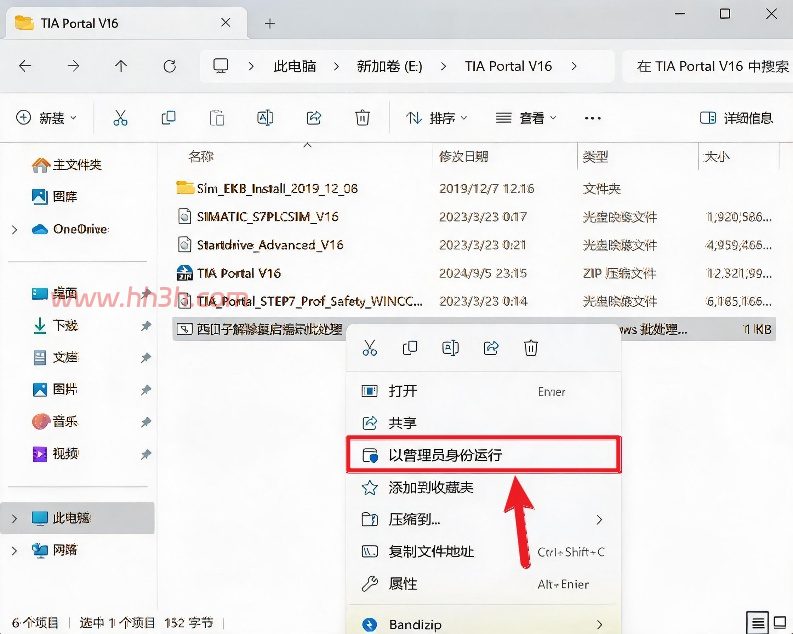Expand the 网络 tree node chevron

click(x=14, y=550)
